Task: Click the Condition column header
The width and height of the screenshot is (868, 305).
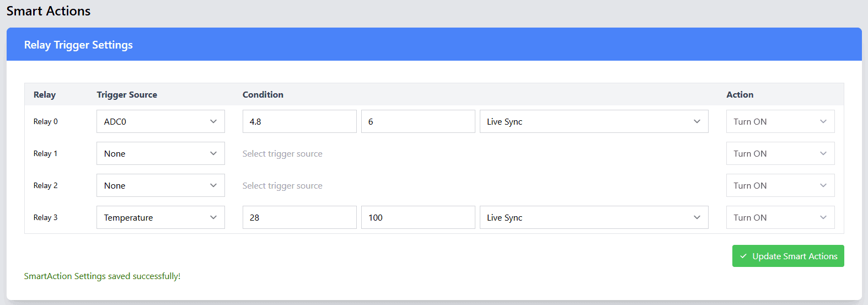Action: tap(263, 94)
